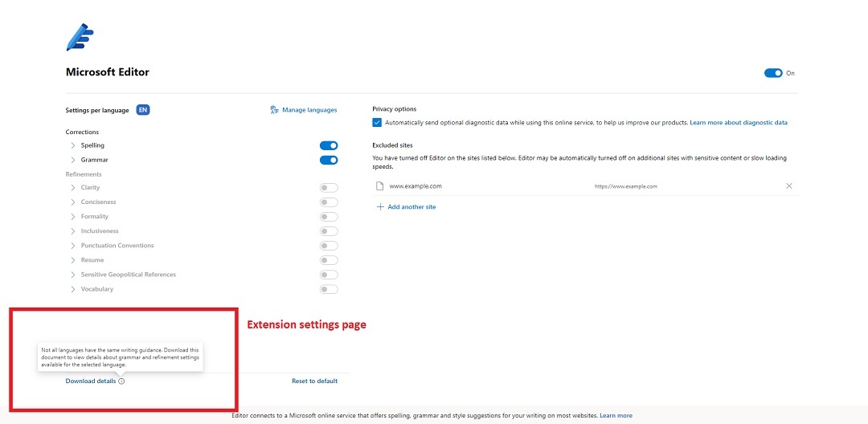Click the Conciseness label
Viewport: 868px width, 424px height.
tap(99, 202)
